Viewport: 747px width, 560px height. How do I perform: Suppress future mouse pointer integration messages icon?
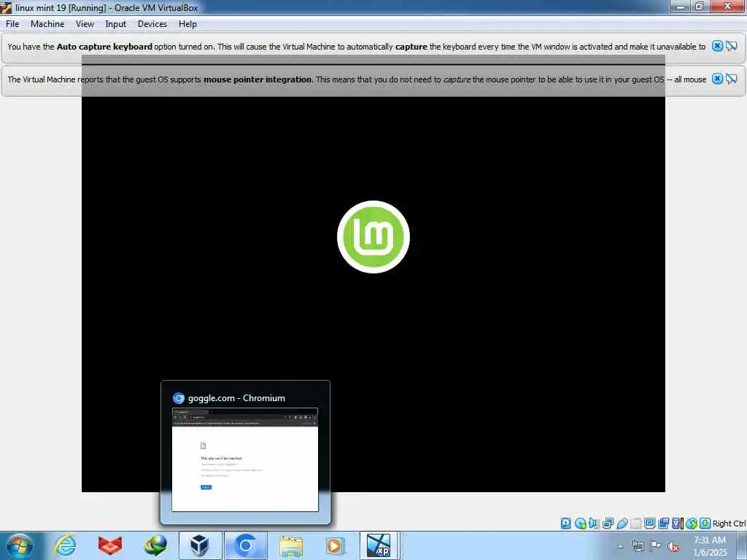pyautogui.click(x=731, y=79)
